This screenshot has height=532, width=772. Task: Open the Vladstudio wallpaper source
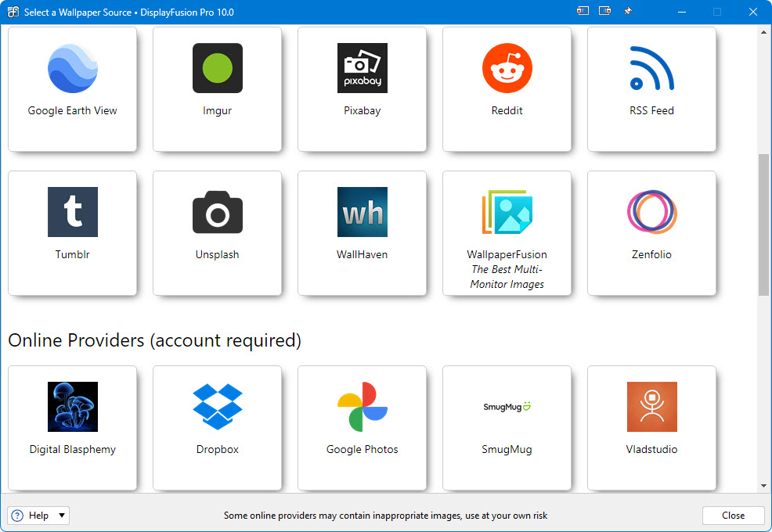[x=651, y=427]
